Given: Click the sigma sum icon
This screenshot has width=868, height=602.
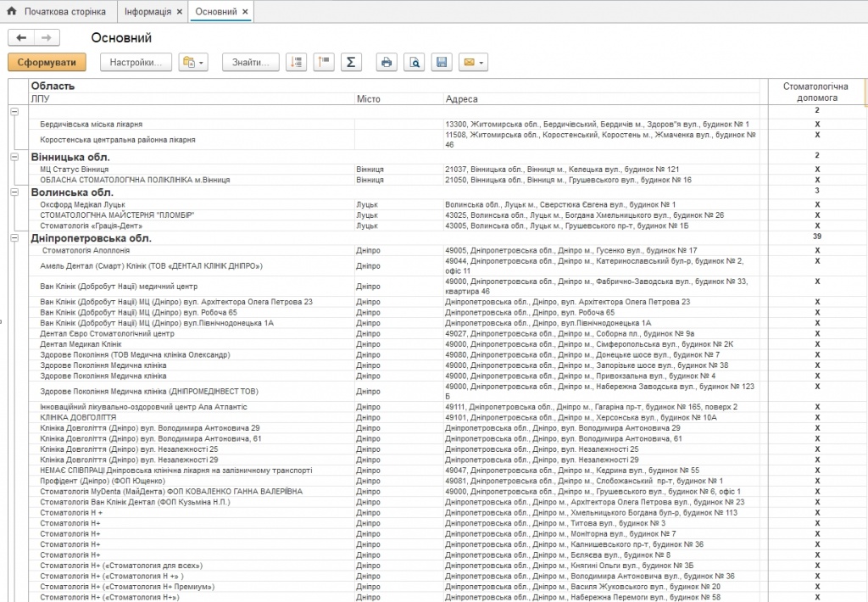Looking at the screenshot, I should 351,62.
